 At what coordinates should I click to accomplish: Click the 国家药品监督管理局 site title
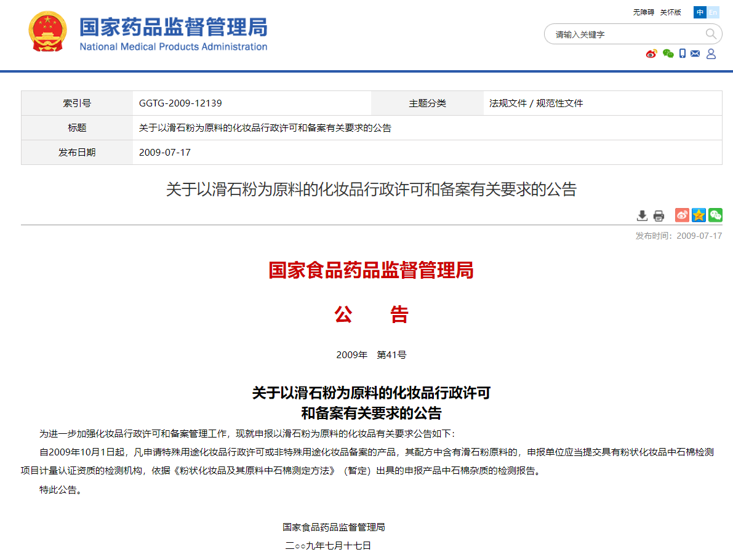tap(173, 28)
